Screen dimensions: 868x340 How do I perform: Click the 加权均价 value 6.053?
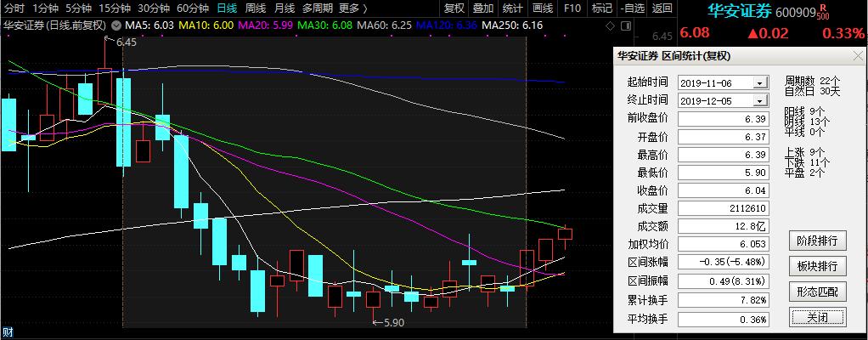pyautogui.click(x=724, y=245)
